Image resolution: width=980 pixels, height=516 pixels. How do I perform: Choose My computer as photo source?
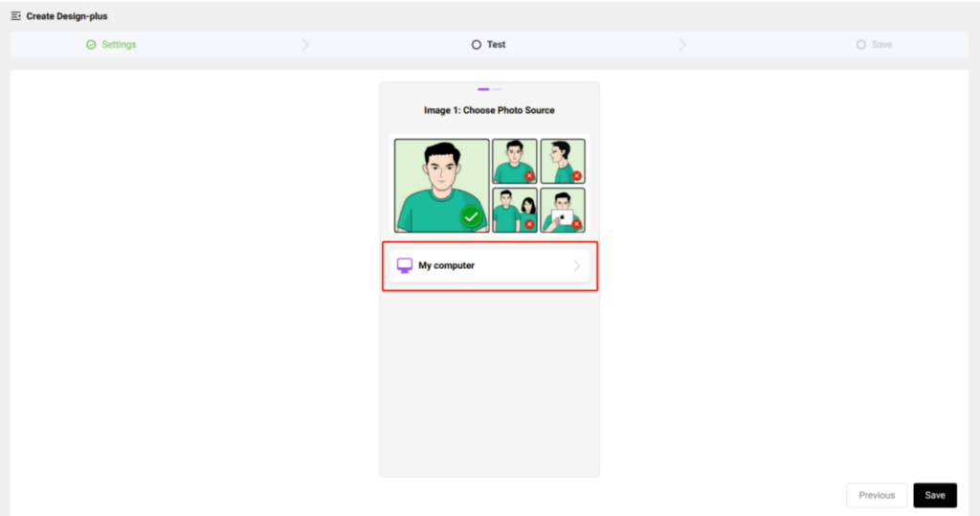point(489,266)
